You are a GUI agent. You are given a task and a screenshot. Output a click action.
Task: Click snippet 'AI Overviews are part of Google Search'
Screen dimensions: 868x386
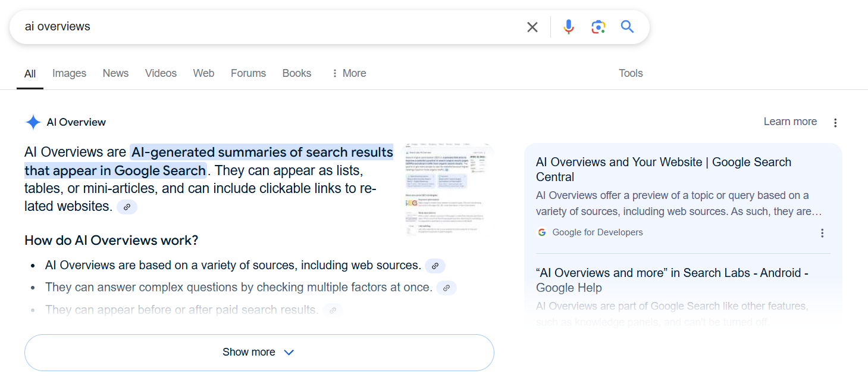(x=672, y=315)
